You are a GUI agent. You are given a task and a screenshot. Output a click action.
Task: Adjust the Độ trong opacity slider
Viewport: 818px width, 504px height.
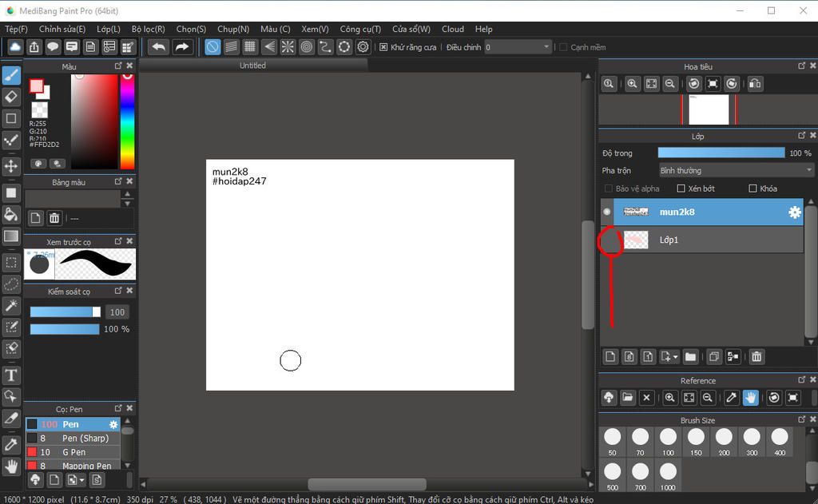(721, 153)
